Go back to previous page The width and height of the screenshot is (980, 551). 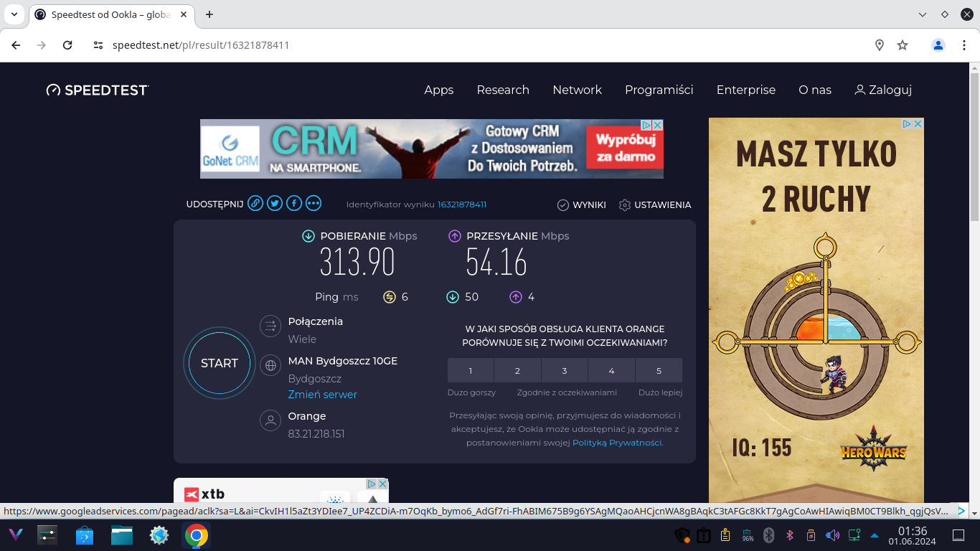click(16, 45)
